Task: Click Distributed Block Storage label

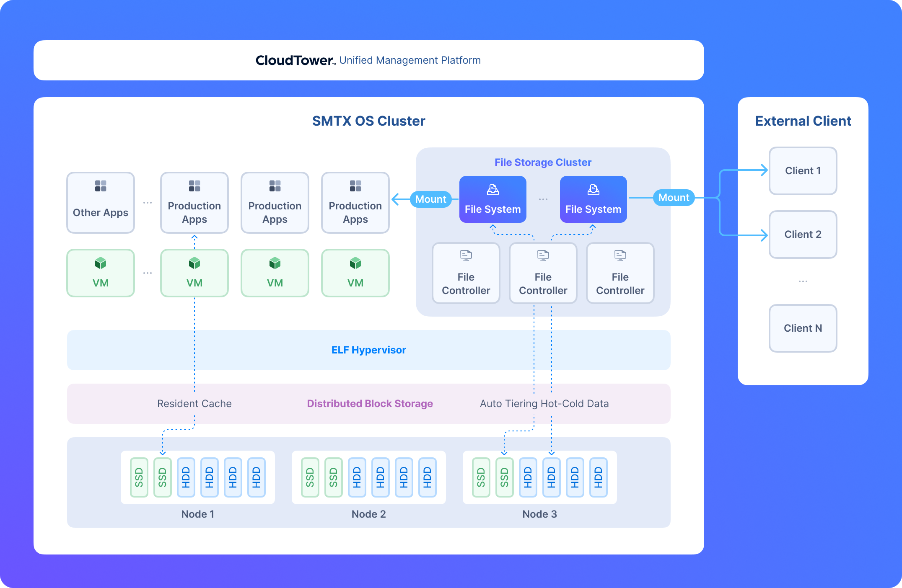Action: [370, 404]
